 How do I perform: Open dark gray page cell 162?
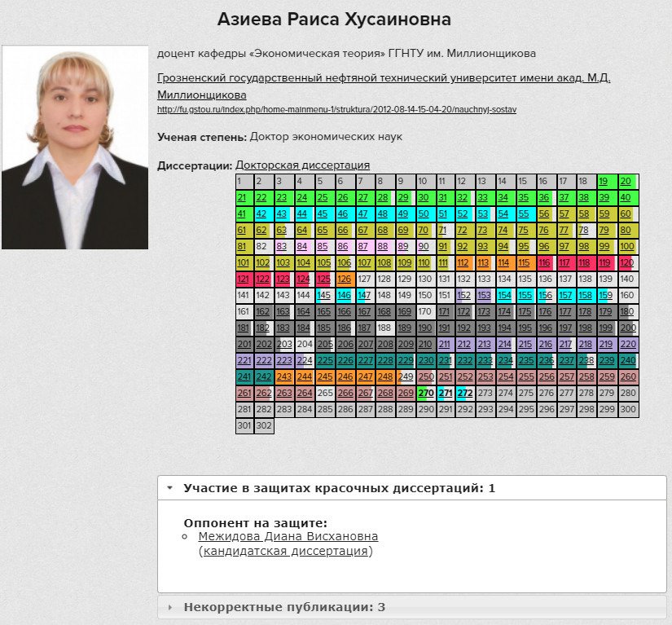pos(264,311)
